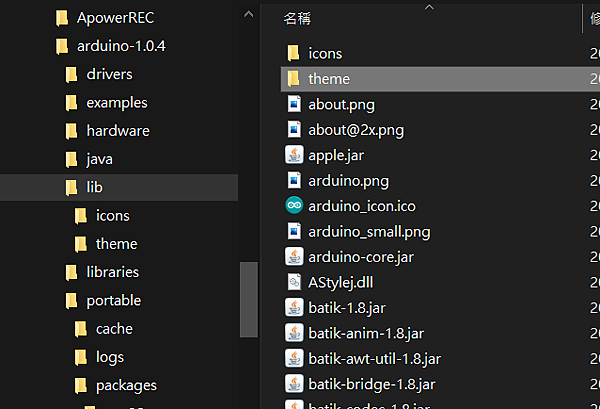Open the logs folder label in the tree
The image size is (600, 409).
pos(110,358)
